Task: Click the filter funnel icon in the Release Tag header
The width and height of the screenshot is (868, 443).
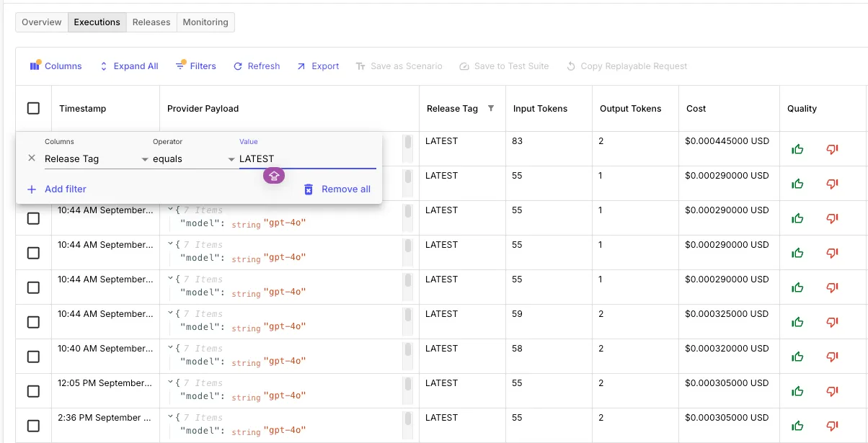Action: pos(491,108)
